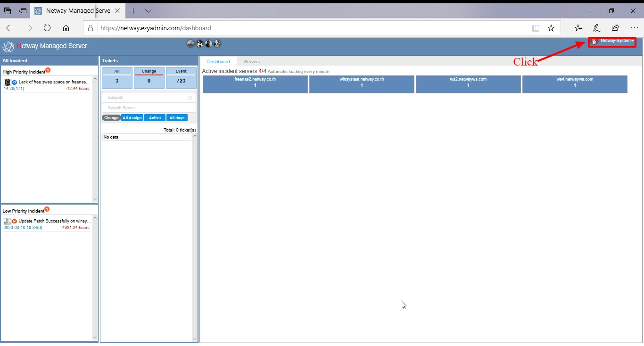Open the freenas2.netway.co.th server tile

point(255,84)
